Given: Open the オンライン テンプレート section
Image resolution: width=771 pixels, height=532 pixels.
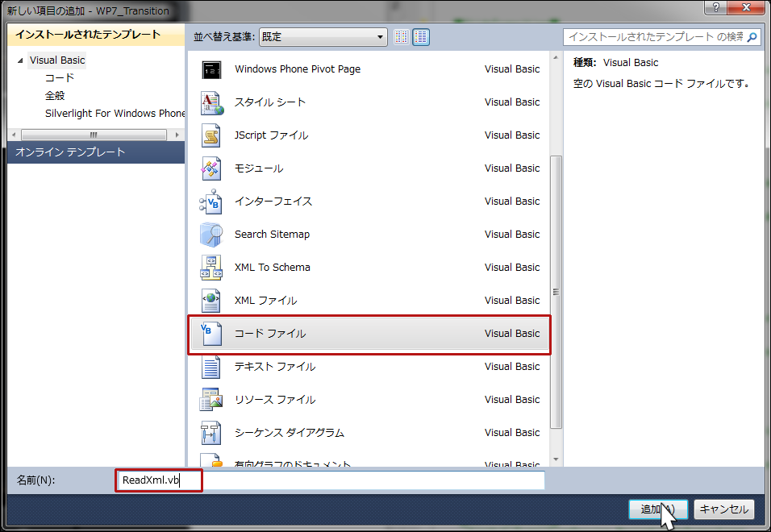Looking at the screenshot, I should point(96,152).
